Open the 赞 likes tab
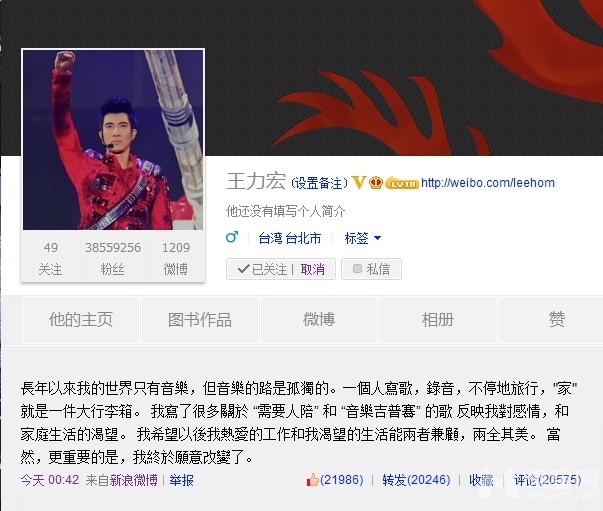 [556, 320]
